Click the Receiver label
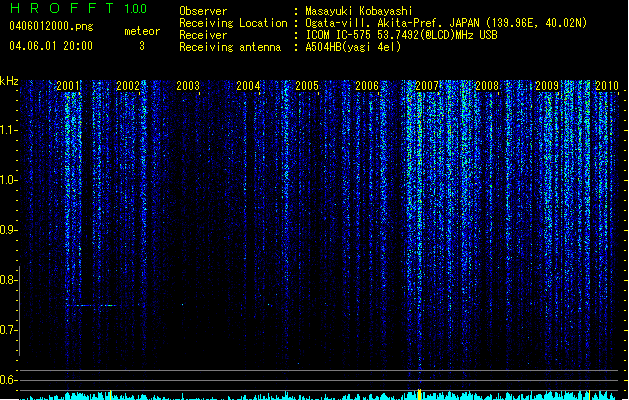 [x=203, y=35]
